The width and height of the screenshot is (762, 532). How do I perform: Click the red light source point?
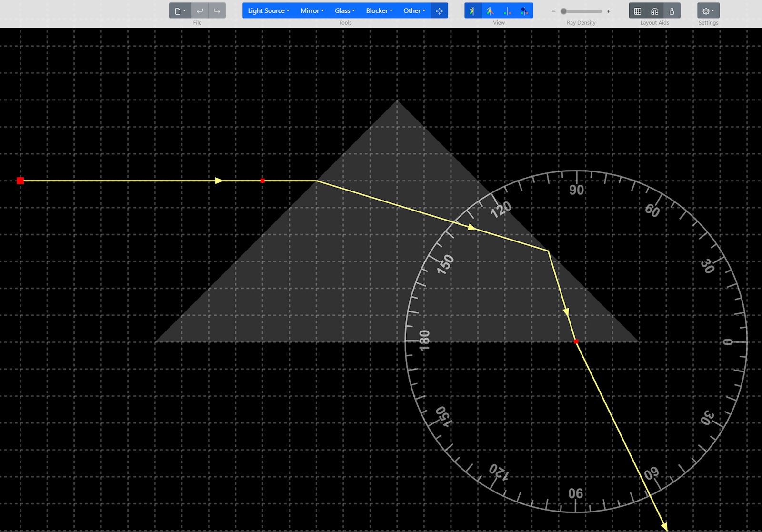coord(20,181)
